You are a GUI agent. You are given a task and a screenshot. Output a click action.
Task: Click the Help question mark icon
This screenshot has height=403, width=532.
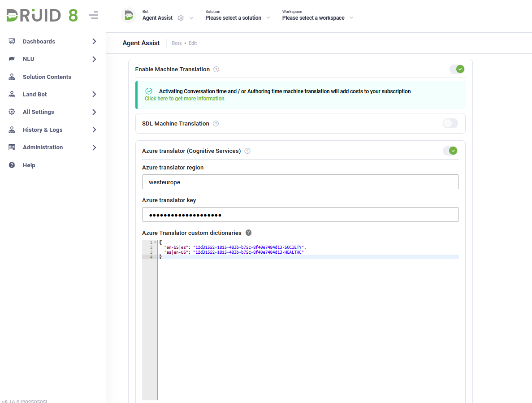12,165
